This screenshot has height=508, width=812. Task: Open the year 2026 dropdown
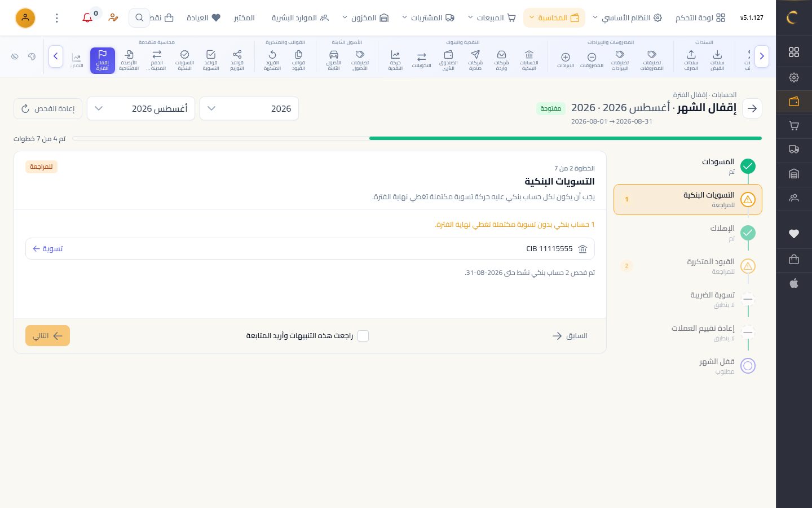pos(249,108)
